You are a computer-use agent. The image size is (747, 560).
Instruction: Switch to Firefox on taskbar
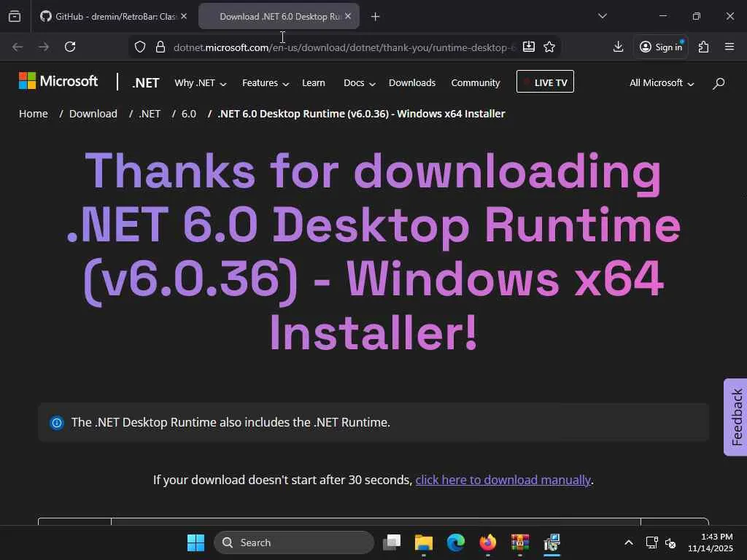click(488, 542)
